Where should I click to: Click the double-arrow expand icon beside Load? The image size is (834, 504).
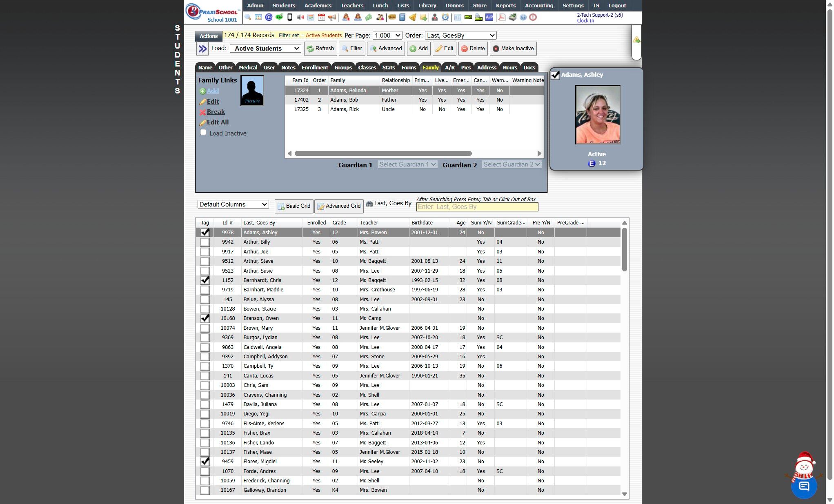[202, 49]
